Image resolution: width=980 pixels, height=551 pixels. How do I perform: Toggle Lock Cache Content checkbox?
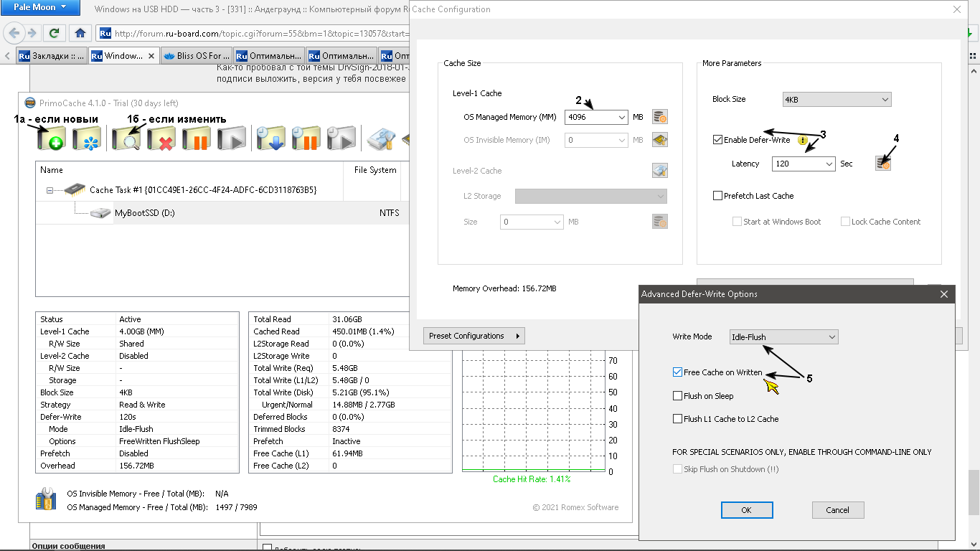[845, 222]
